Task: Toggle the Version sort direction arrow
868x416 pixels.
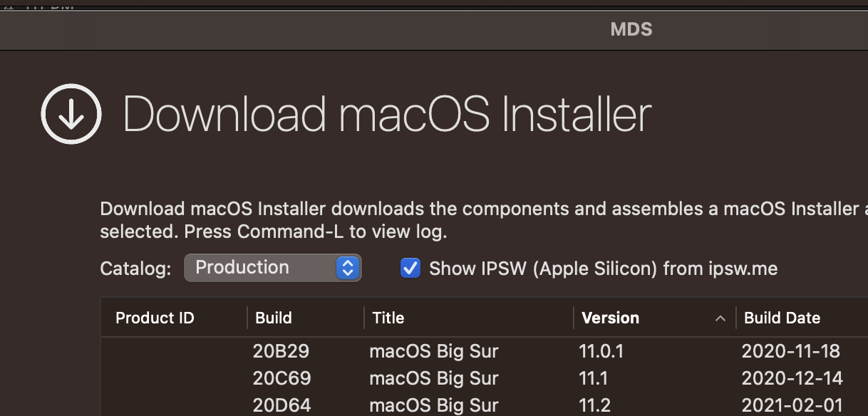Action: coord(720,318)
